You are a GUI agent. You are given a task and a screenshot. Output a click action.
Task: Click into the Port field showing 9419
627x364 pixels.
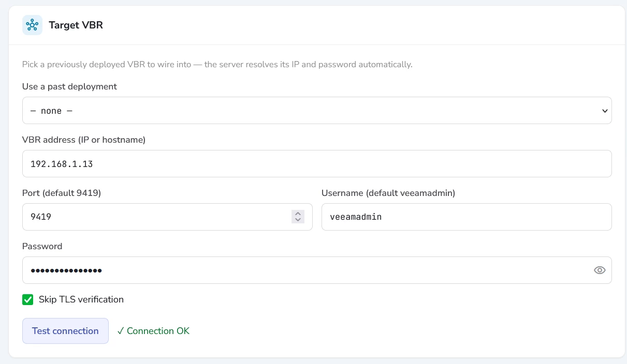point(167,217)
